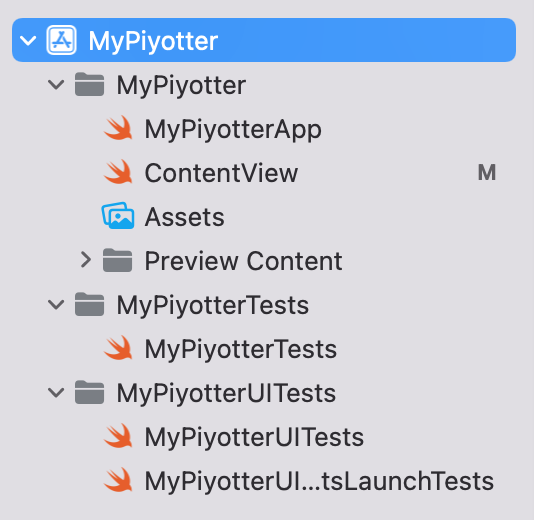Collapse the MyPiyotterTests group chevron
Viewport: 534px width, 520px height.
tap(56, 304)
